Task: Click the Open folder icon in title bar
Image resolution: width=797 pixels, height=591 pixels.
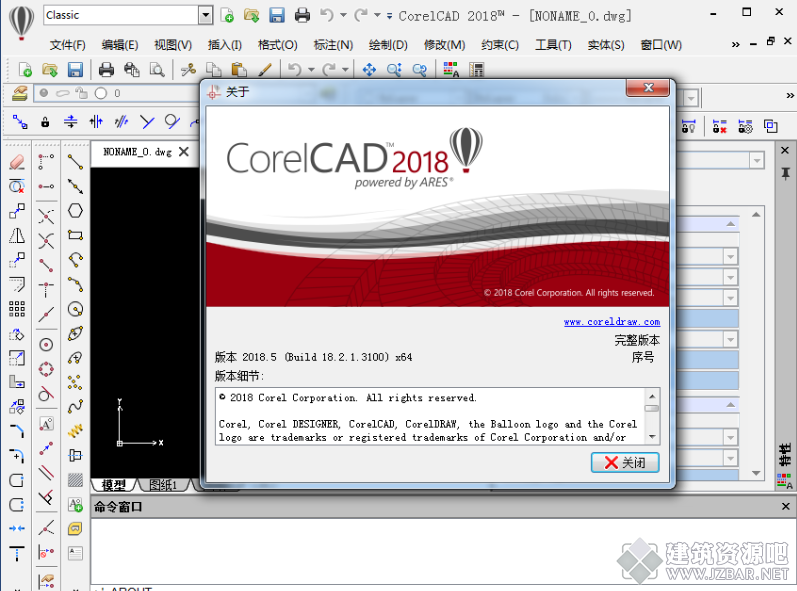Action: [252, 15]
